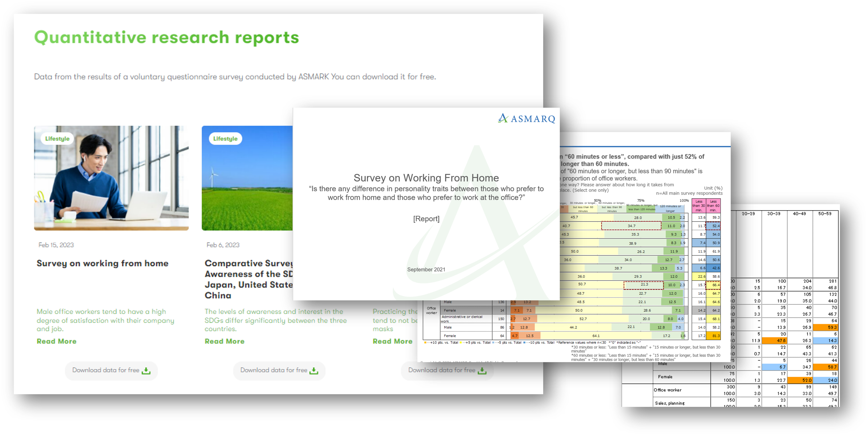Click Survey on Working From Home cover title
The width and height of the screenshot is (868, 435).
tap(426, 178)
